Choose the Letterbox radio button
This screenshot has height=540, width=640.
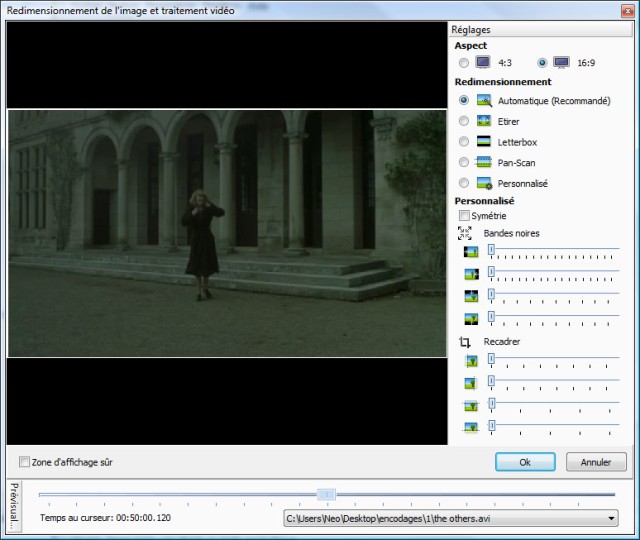point(464,141)
